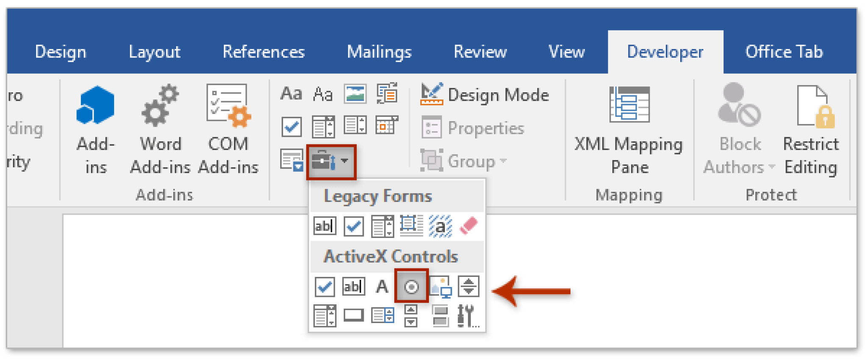Switch to Layout tab
Image resolution: width=868 pixels, height=362 pixels.
click(155, 52)
